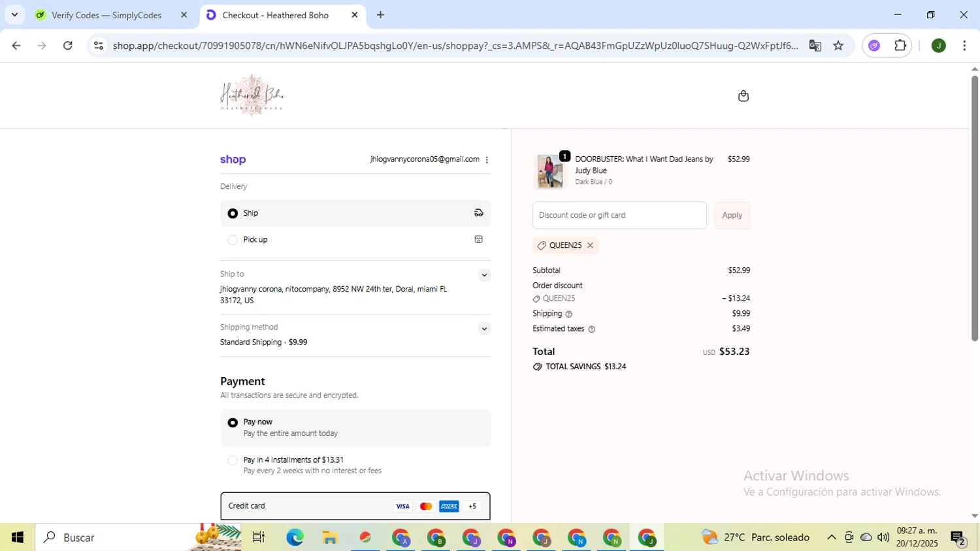Click the truck icon in Ship row
Image resolution: width=980 pixels, height=551 pixels.
pyautogui.click(x=478, y=213)
